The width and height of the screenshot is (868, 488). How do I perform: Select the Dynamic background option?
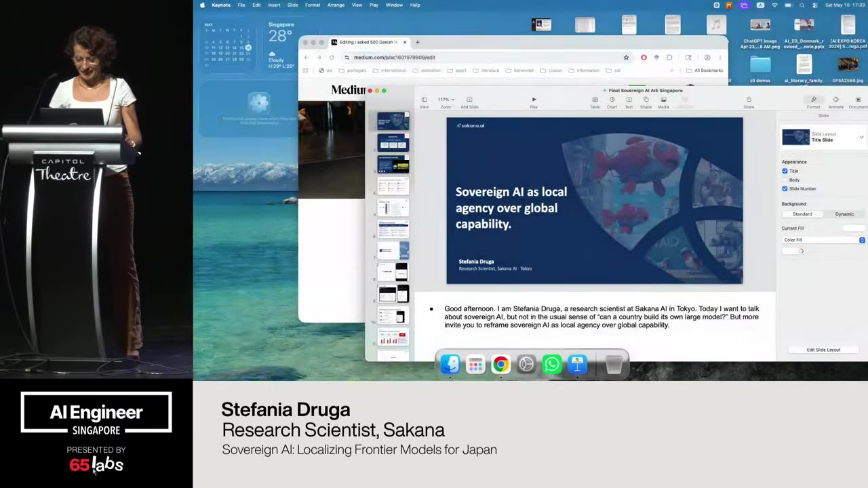tap(844, 214)
